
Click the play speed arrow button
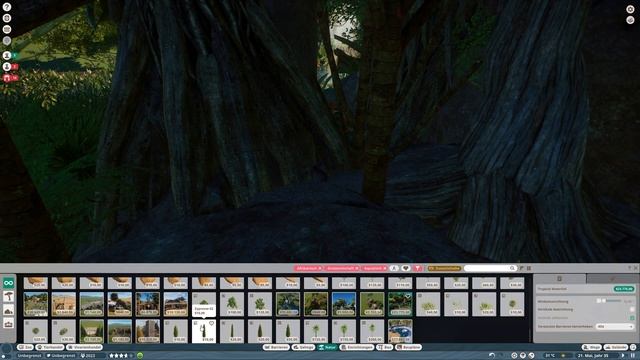[623, 356]
